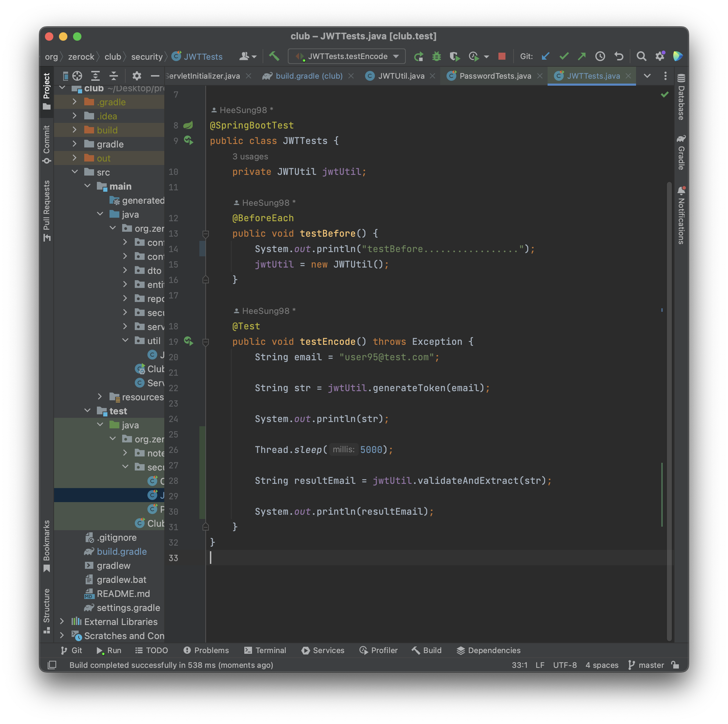Screen dimensions: 728x724
Task: Click the Git rollback undo icon
Action: coord(619,57)
